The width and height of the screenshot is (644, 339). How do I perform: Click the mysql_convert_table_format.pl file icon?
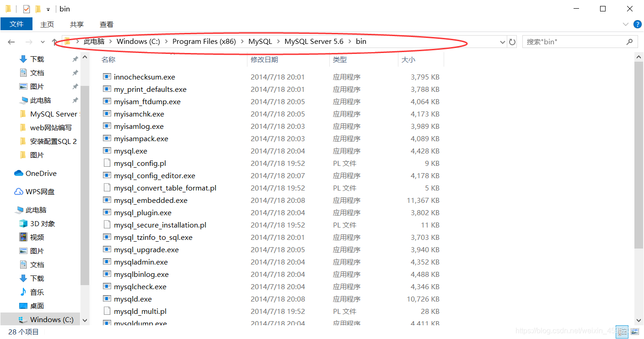107,188
